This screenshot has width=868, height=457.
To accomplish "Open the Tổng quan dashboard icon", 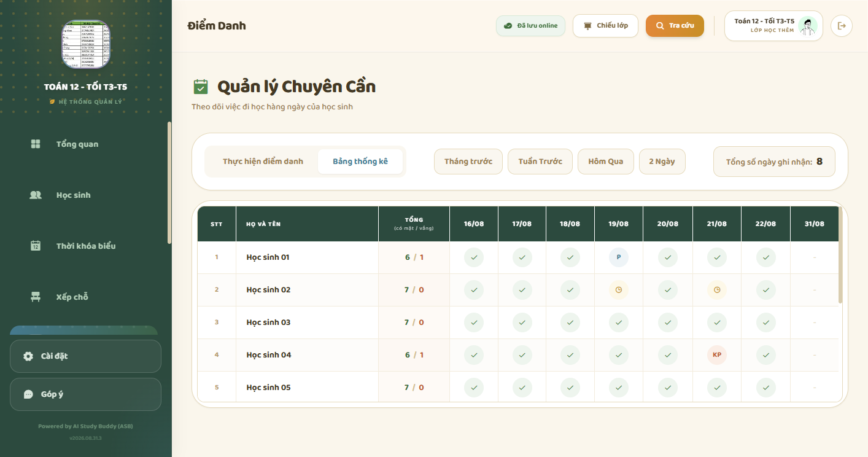I will point(36,144).
